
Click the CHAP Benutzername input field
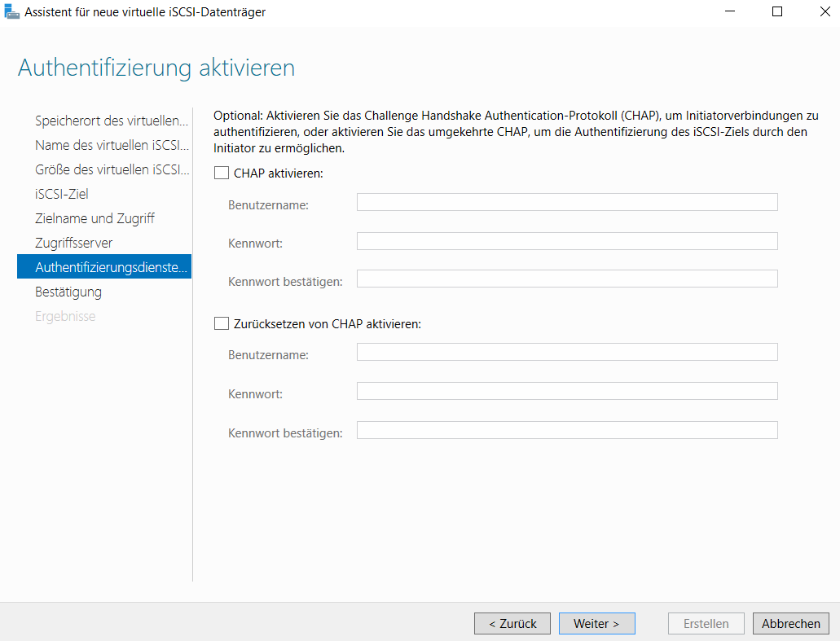pos(566,202)
